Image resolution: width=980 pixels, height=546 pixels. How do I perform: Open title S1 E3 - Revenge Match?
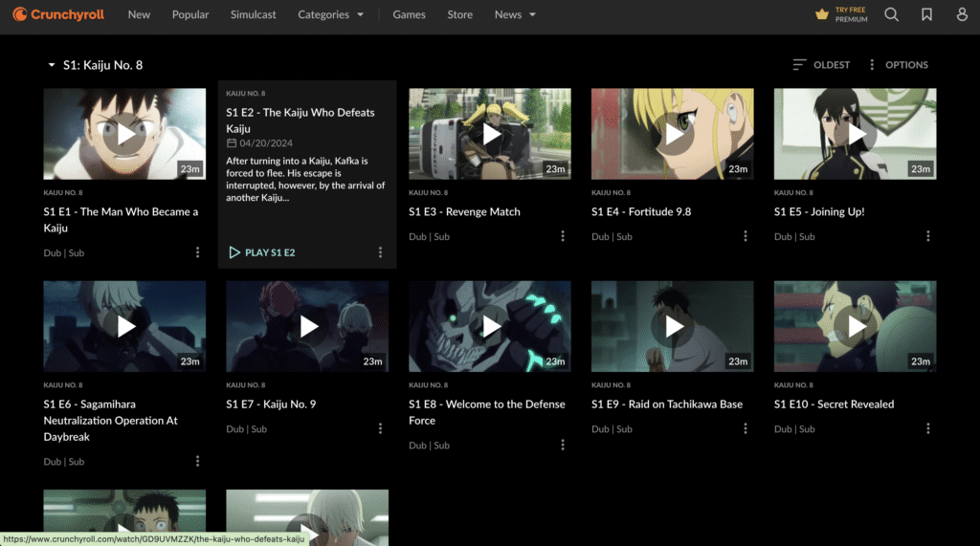[x=464, y=211]
